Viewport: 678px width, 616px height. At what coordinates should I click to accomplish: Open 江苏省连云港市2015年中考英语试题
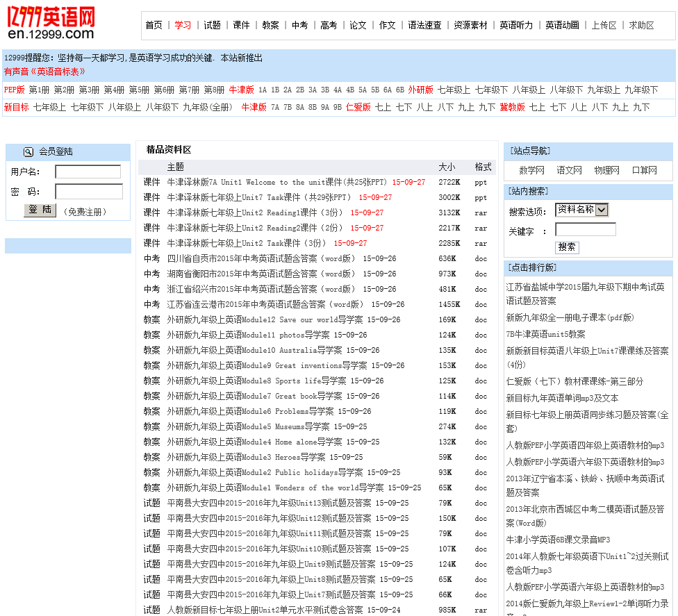[x=266, y=304]
